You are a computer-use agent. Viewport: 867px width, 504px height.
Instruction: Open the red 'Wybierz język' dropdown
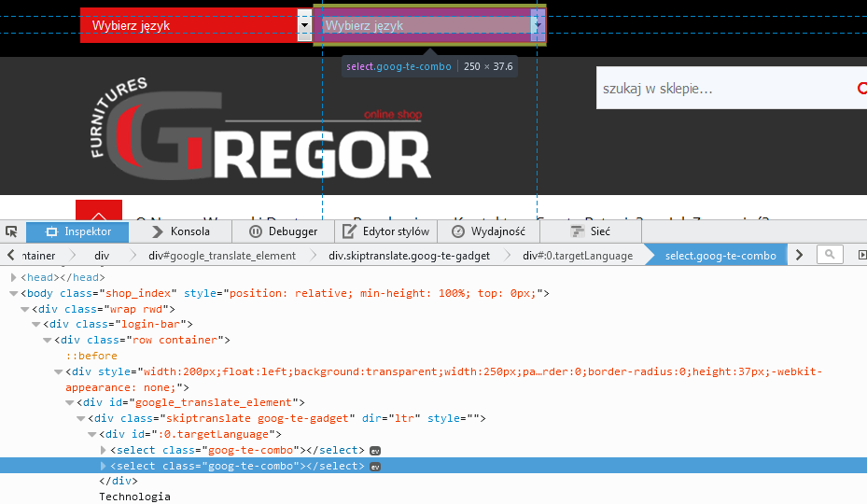[196, 25]
